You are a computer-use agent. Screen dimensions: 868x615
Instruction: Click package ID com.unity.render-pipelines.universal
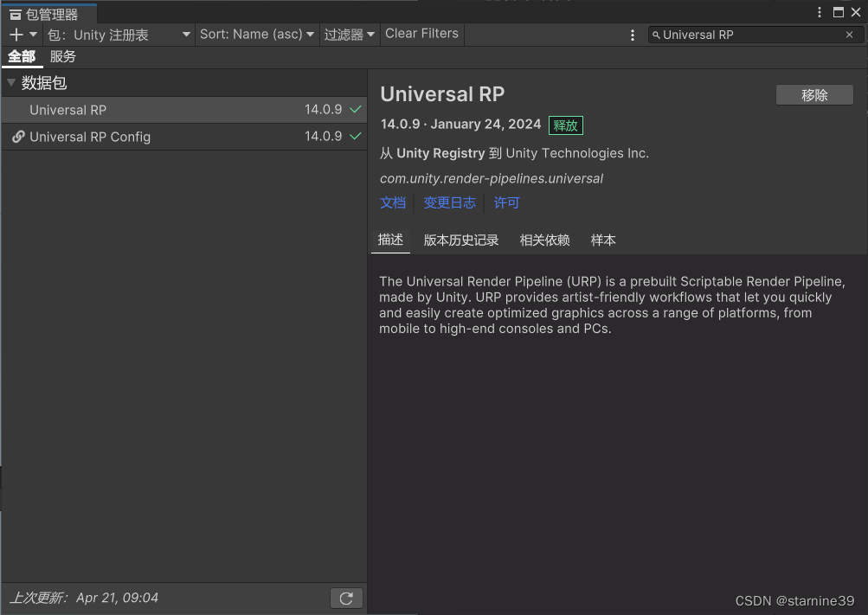492,179
